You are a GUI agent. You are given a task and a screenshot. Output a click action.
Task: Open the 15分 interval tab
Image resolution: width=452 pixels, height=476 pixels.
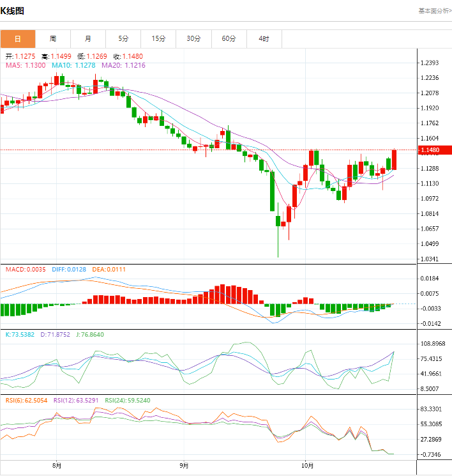[x=158, y=39]
